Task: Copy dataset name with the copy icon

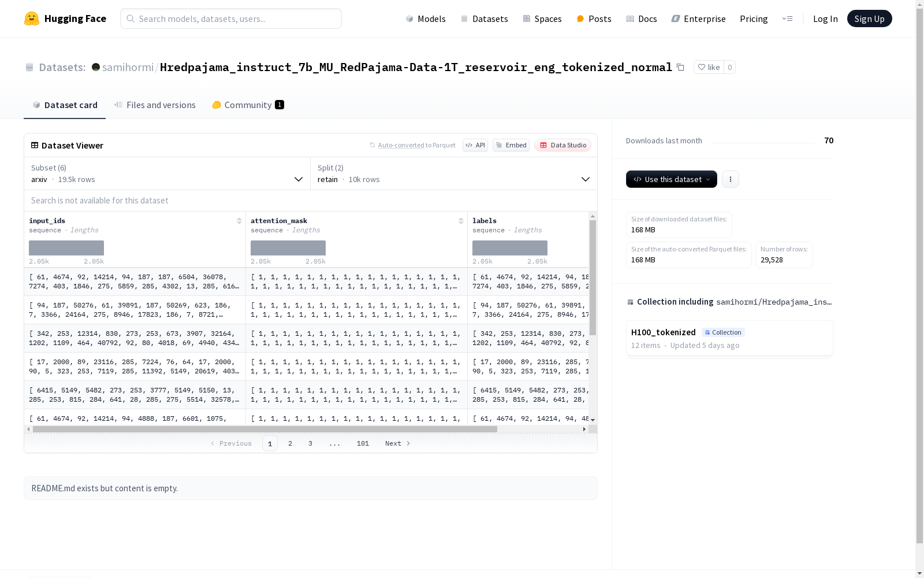Action: pyautogui.click(x=680, y=67)
